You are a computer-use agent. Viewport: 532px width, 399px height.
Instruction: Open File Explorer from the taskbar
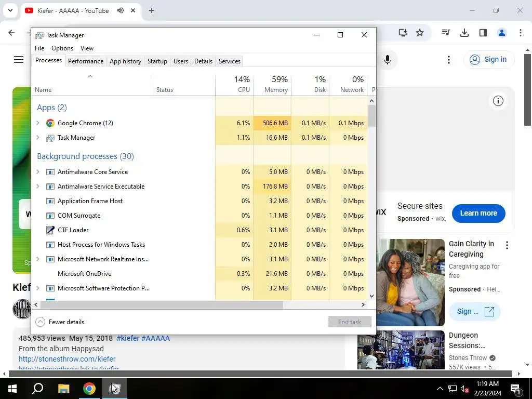pyautogui.click(x=63, y=389)
